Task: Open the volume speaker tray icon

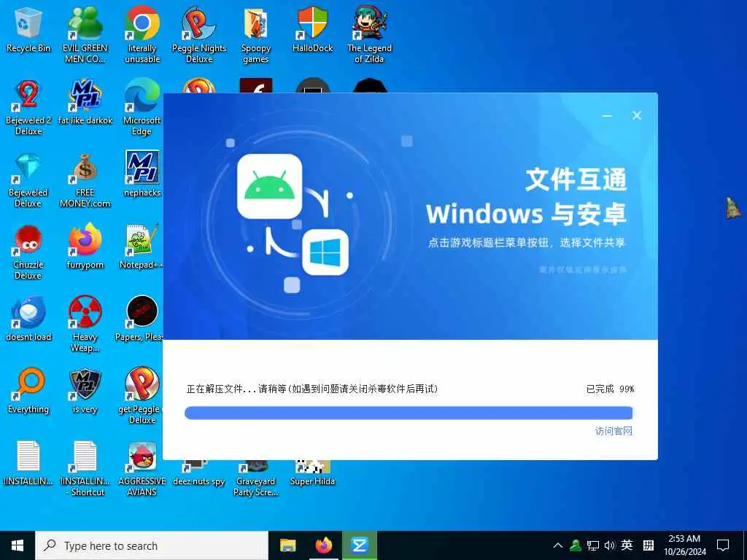Action: (610, 545)
